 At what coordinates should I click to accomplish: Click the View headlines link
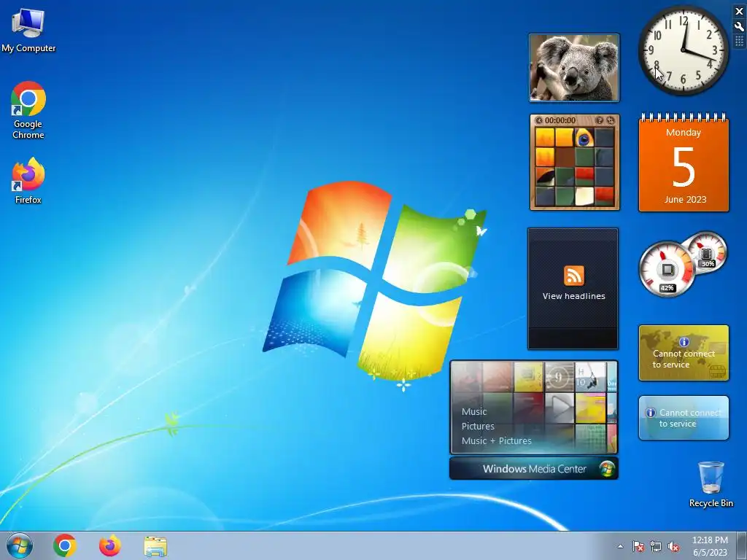point(573,296)
